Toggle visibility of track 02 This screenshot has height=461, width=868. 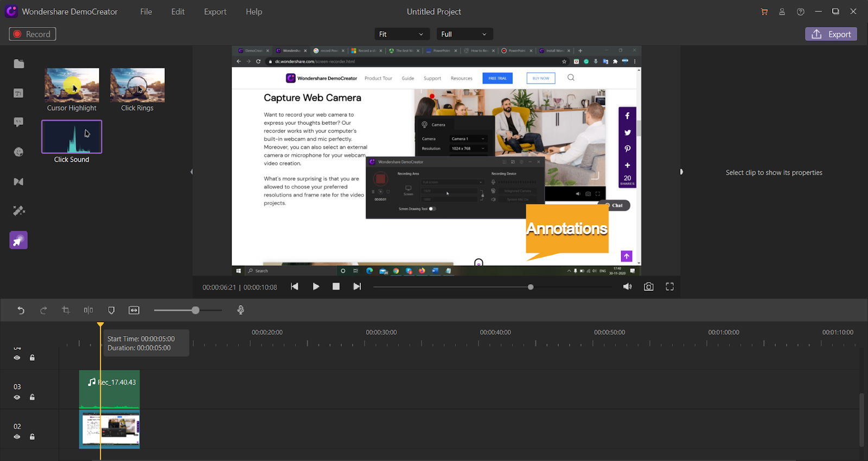tap(17, 437)
